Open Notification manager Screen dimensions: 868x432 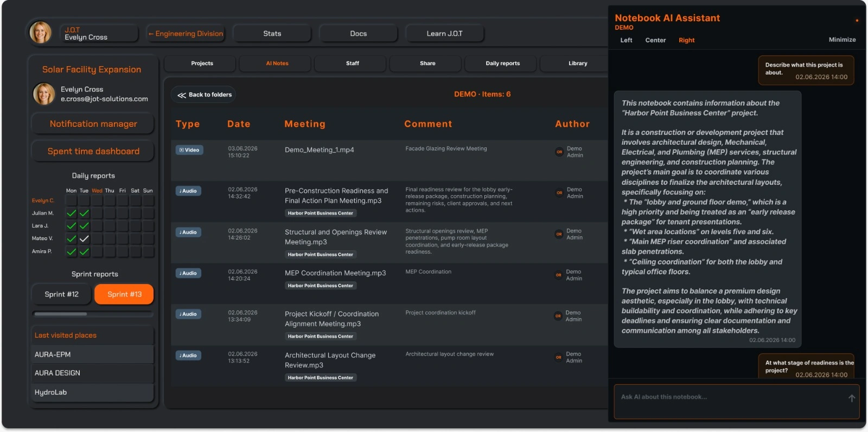point(93,124)
